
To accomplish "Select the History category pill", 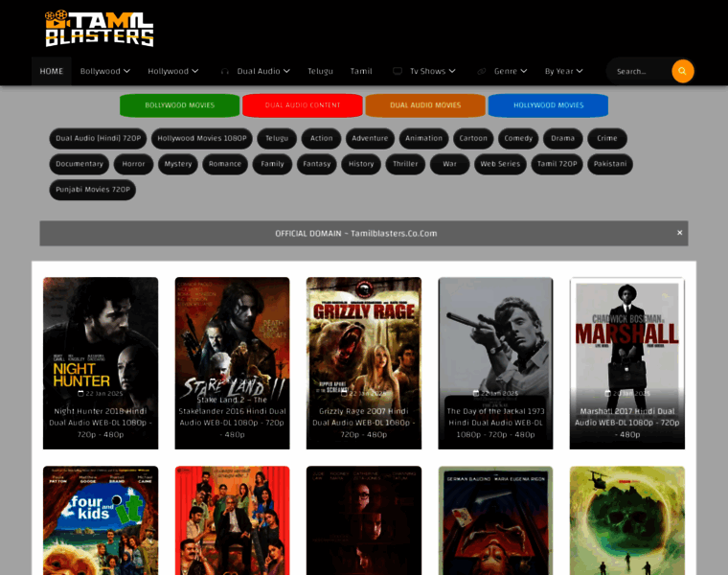I will coord(361,164).
